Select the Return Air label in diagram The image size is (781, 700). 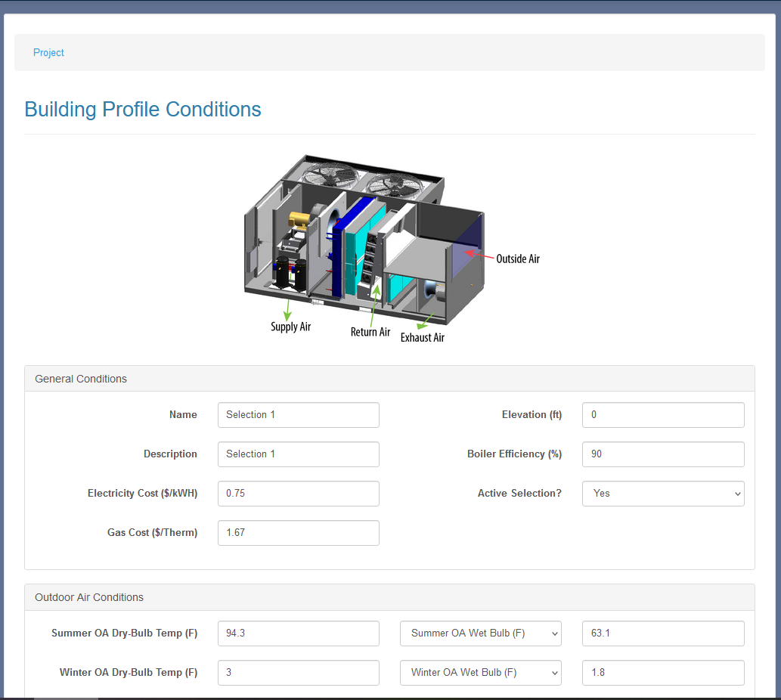[370, 333]
